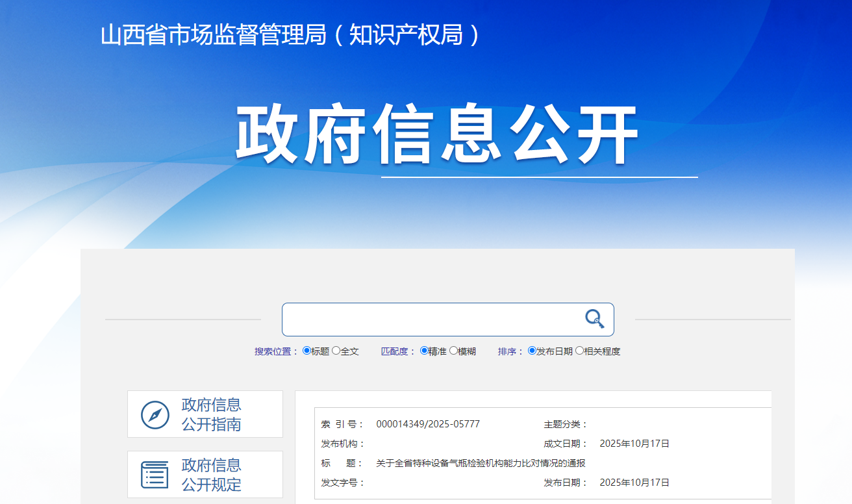Click the document title about 气瓶检验机构能力比对
The width and height of the screenshot is (852, 504).
click(481, 463)
